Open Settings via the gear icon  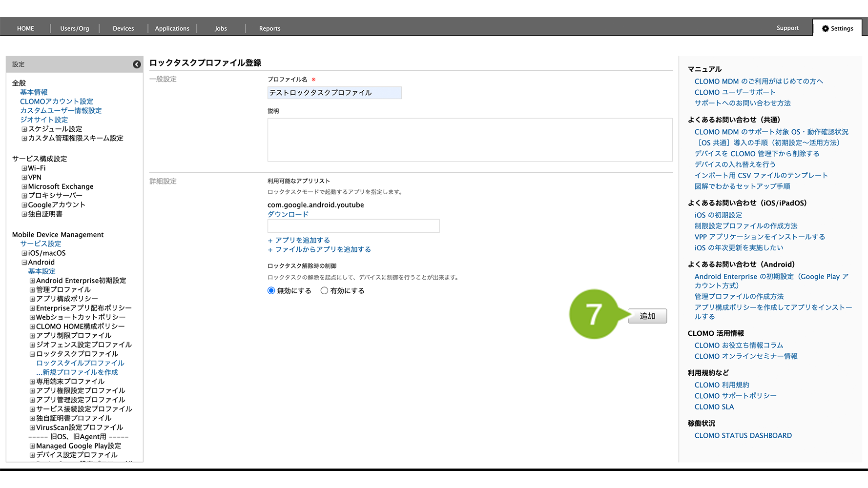coord(825,29)
